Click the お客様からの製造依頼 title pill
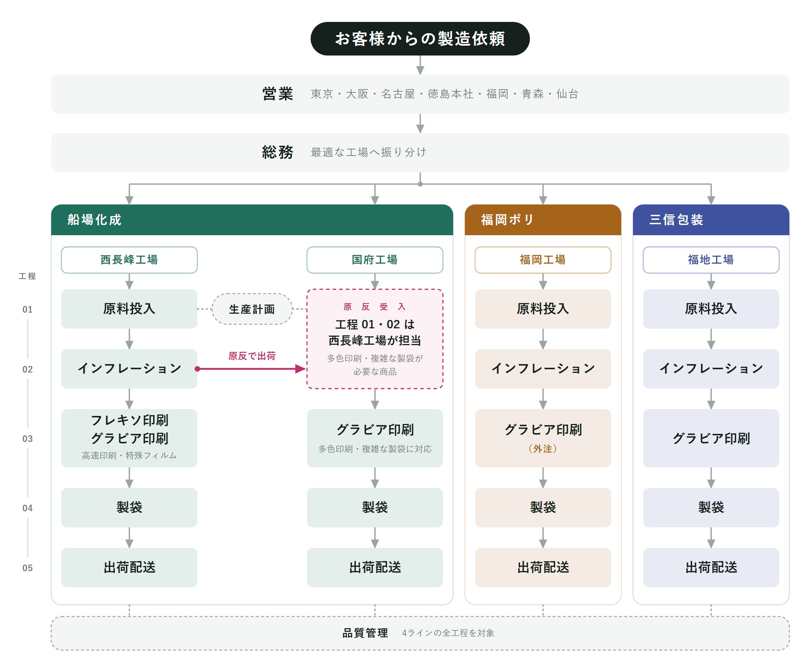 (x=420, y=39)
